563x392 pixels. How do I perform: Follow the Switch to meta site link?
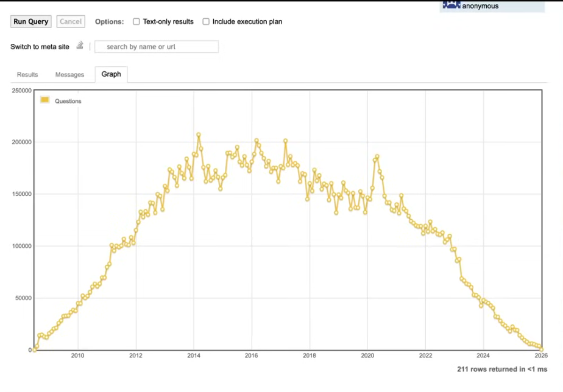[40, 47]
